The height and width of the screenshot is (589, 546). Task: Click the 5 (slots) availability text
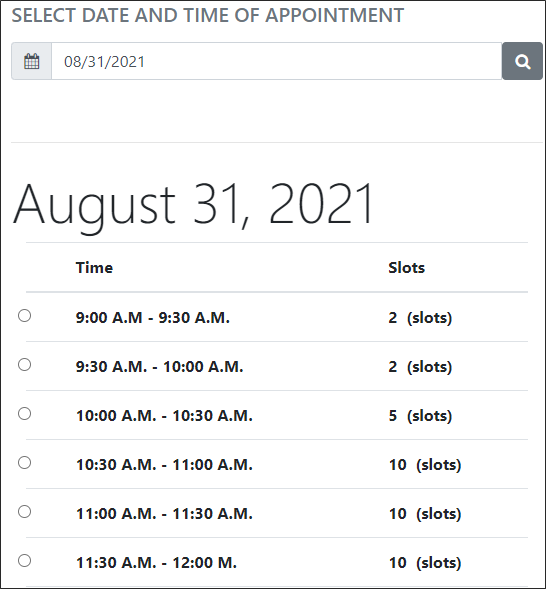[x=420, y=416]
